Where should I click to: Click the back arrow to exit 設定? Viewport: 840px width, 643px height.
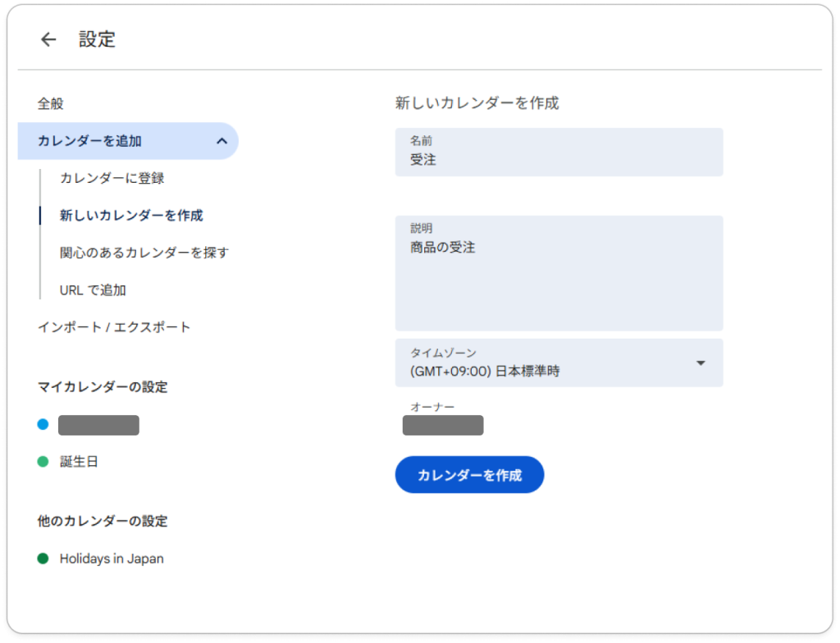(47, 39)
